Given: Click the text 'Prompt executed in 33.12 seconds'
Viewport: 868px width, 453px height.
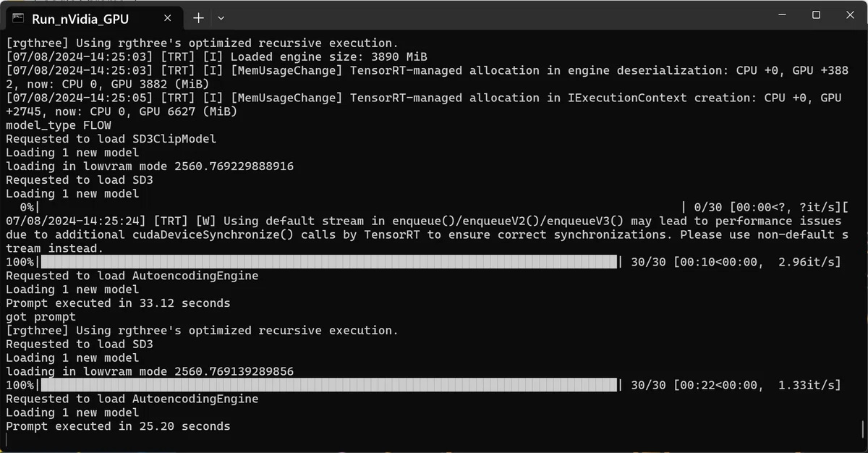Looking at the screenshot, I should (x=118, y=303).
